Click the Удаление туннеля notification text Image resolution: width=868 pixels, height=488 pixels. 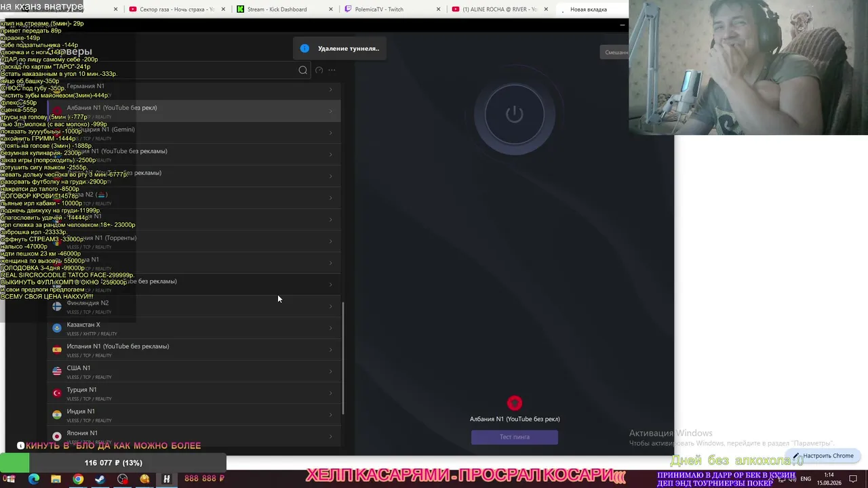coord(349,48)
